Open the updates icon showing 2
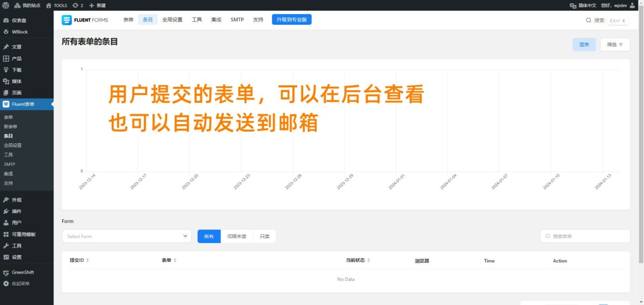 pos(78,5)
